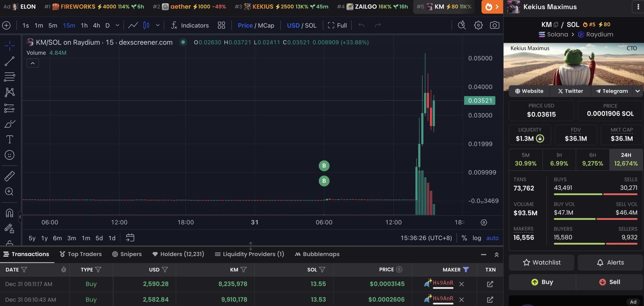
Task: Select the 5M price change period
Action: [526, 160]
